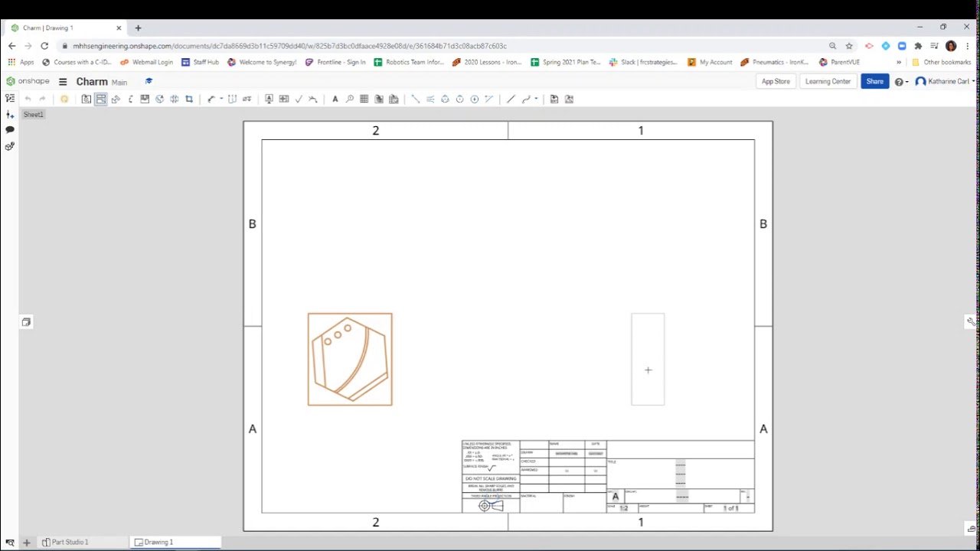
Task: Click the zoom magnifier in address bar
Action: point(832,46)
